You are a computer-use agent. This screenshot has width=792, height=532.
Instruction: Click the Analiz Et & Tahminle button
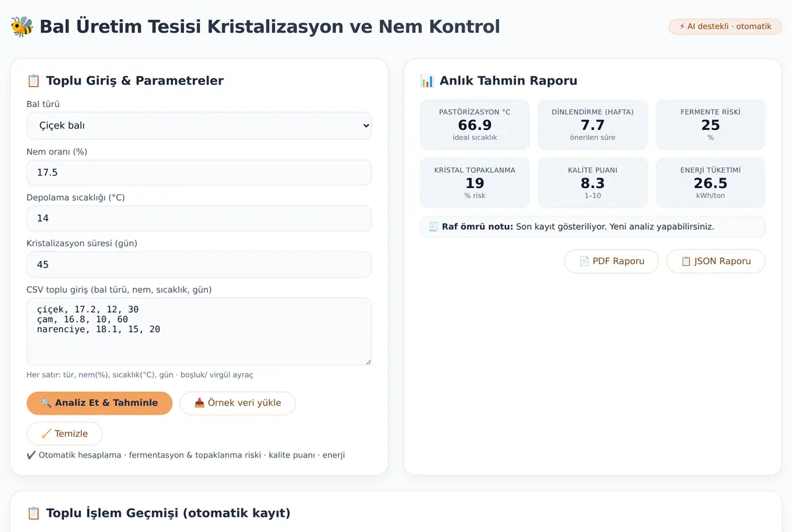tap(100, 403)
